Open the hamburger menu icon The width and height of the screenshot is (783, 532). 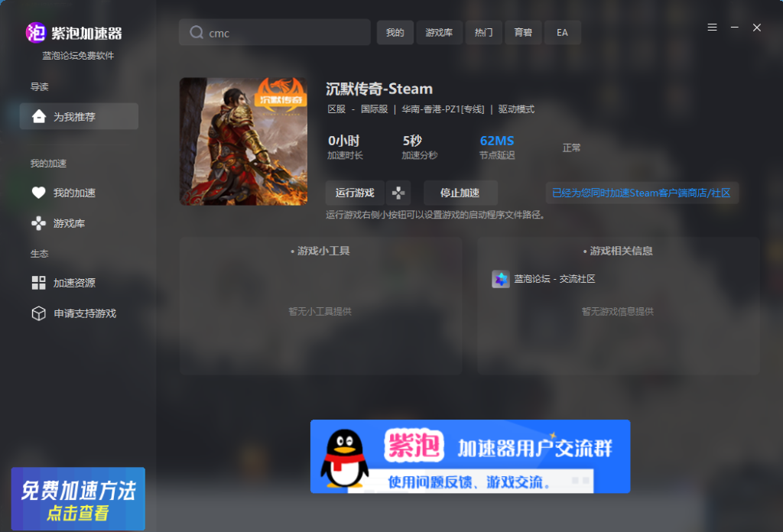pyautogui.click(x=712, y=28)
